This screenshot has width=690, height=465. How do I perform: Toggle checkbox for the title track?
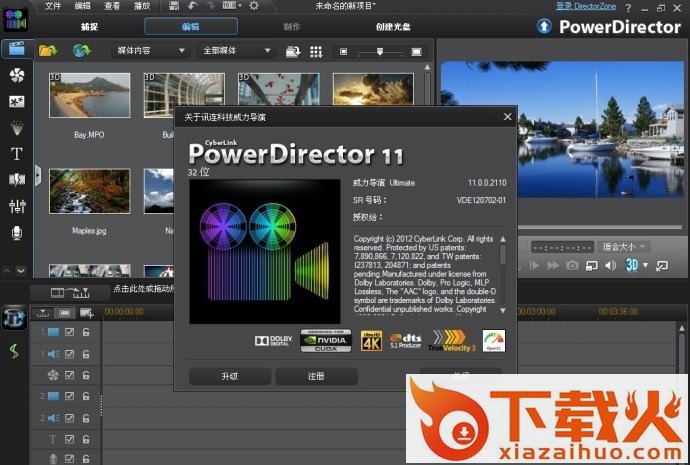click(x=70, y=439)
